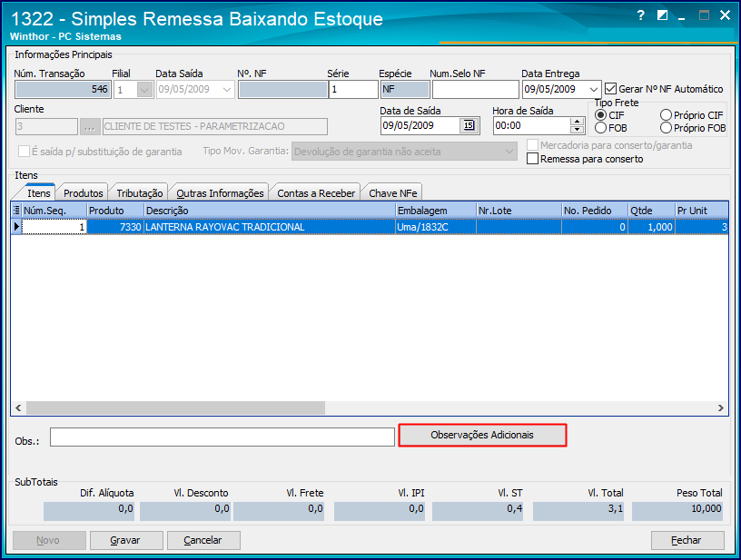Click the Nº. NF field
Viewport: 741px width, 560px height.
tap(282, 89)
